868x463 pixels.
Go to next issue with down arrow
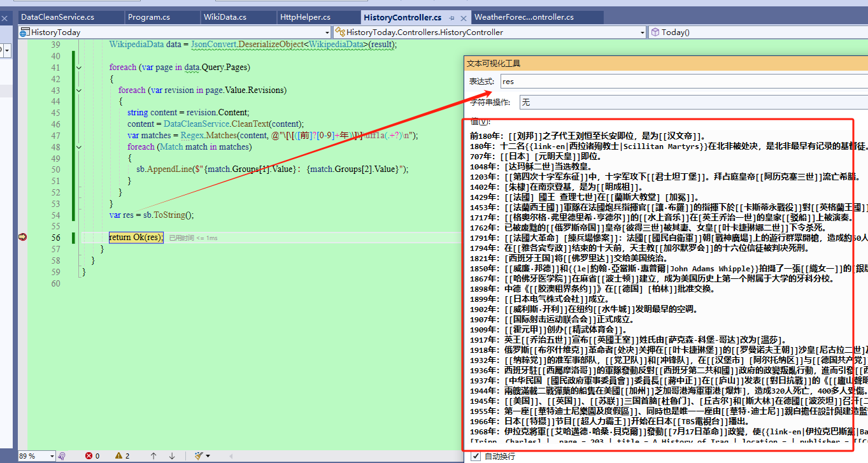pos(171,456)
